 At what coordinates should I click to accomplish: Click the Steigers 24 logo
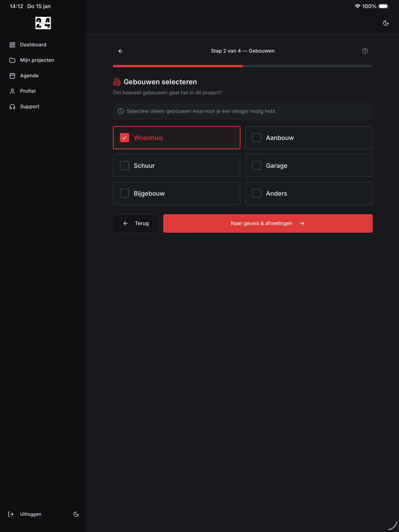point(43,23)
